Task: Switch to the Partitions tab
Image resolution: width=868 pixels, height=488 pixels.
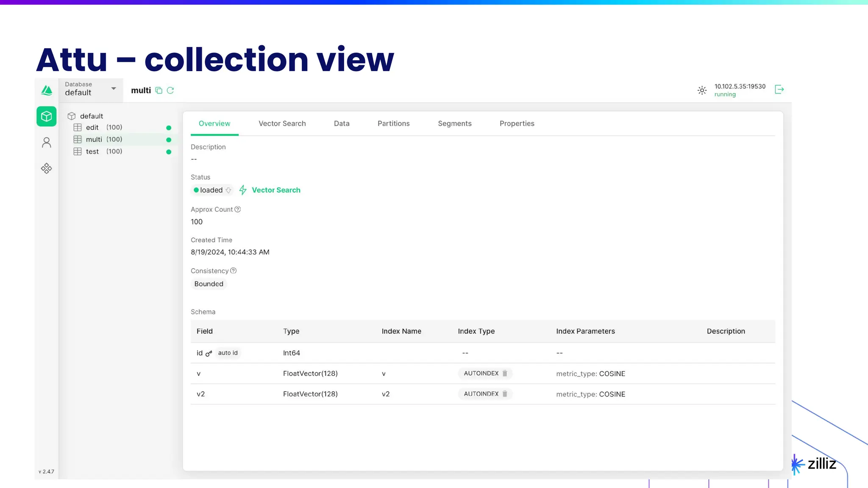Action: [393, 124]
